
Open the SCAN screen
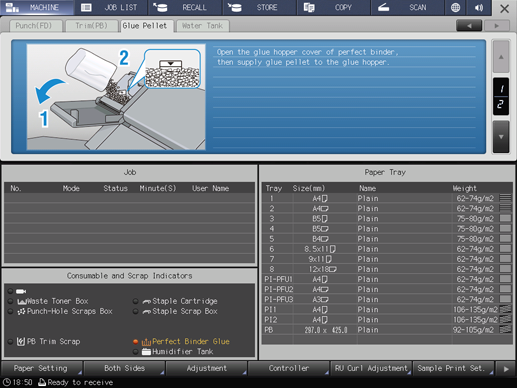click(407, 7)
